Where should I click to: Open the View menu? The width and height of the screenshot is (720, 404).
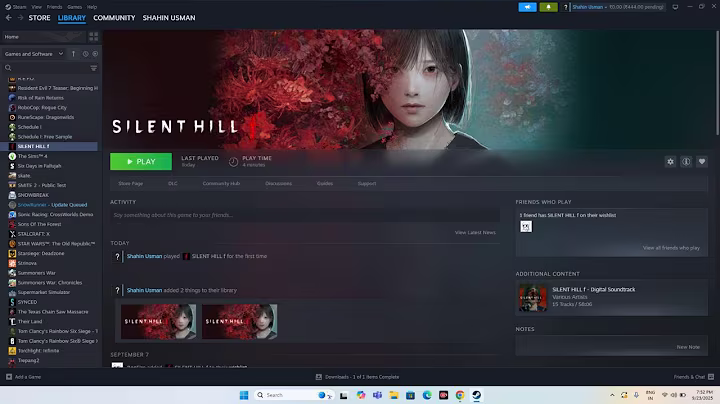click(x=36, y=7)
